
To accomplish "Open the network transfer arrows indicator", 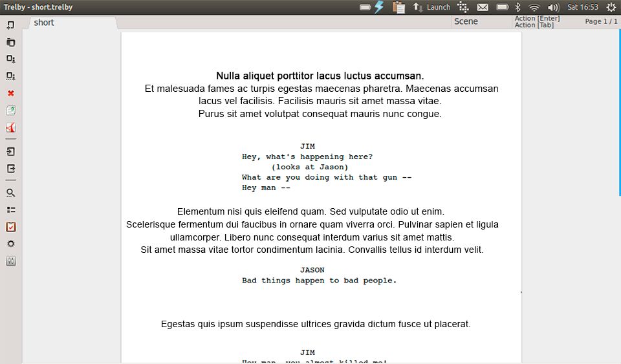I will (418, 7).
